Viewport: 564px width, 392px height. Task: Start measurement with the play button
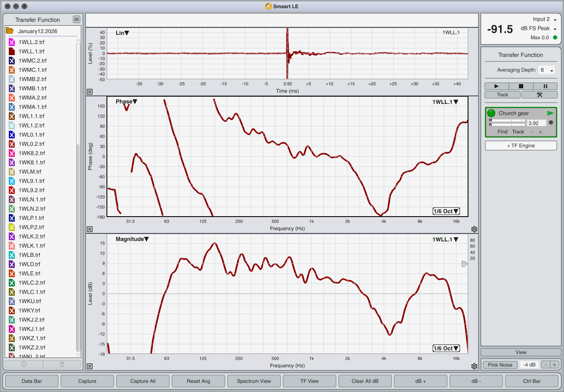(x=496, y=86)
